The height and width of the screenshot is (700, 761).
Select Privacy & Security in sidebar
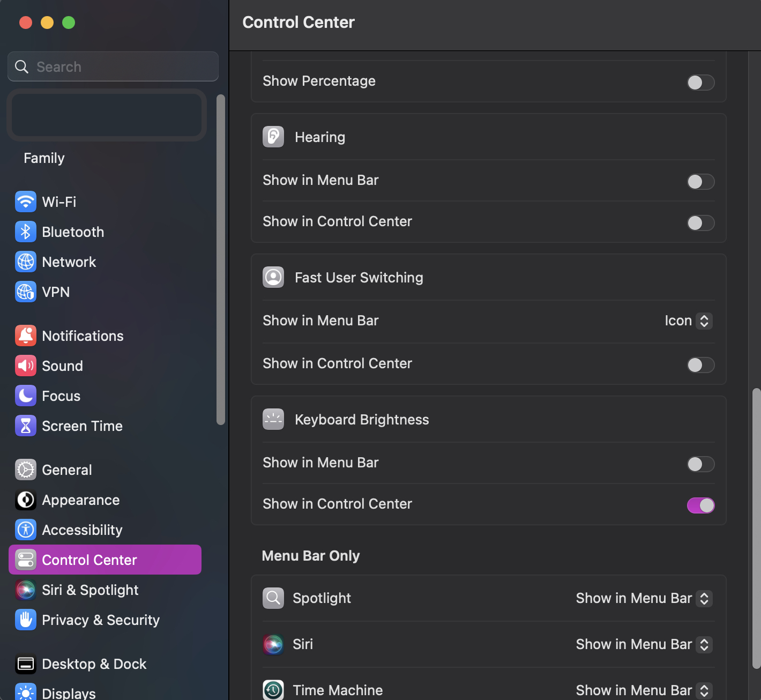(x=105, y=620)
